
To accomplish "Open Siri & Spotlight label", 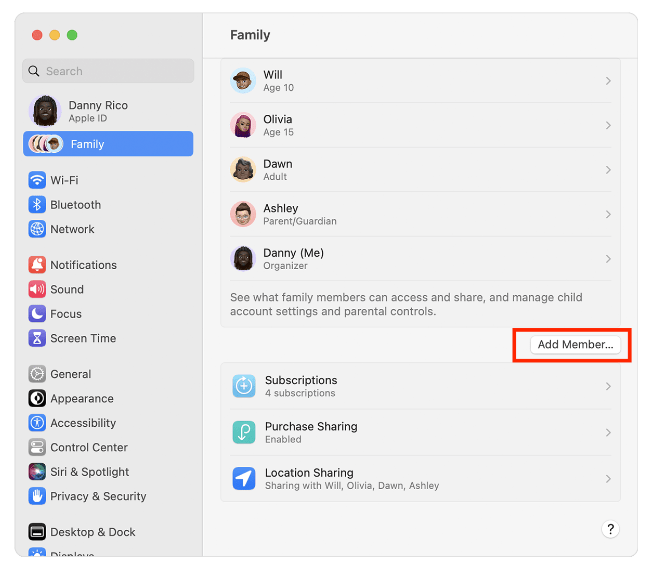I will (89, 472).
